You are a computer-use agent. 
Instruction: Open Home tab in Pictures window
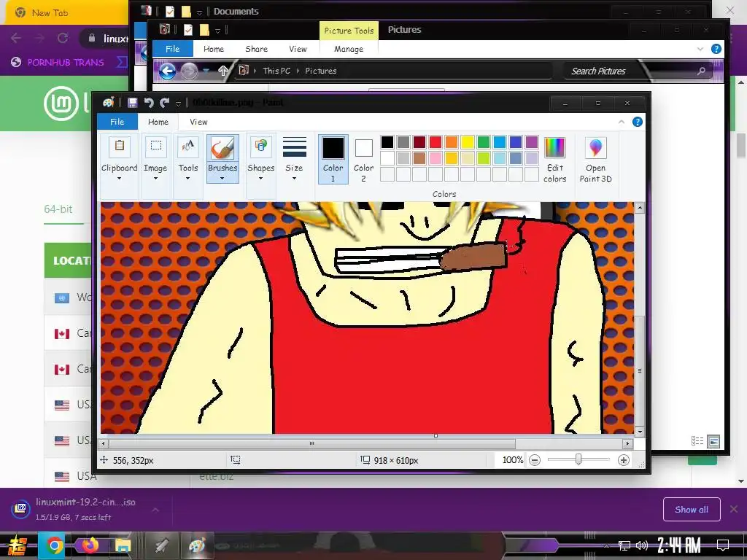coord(214,49)
